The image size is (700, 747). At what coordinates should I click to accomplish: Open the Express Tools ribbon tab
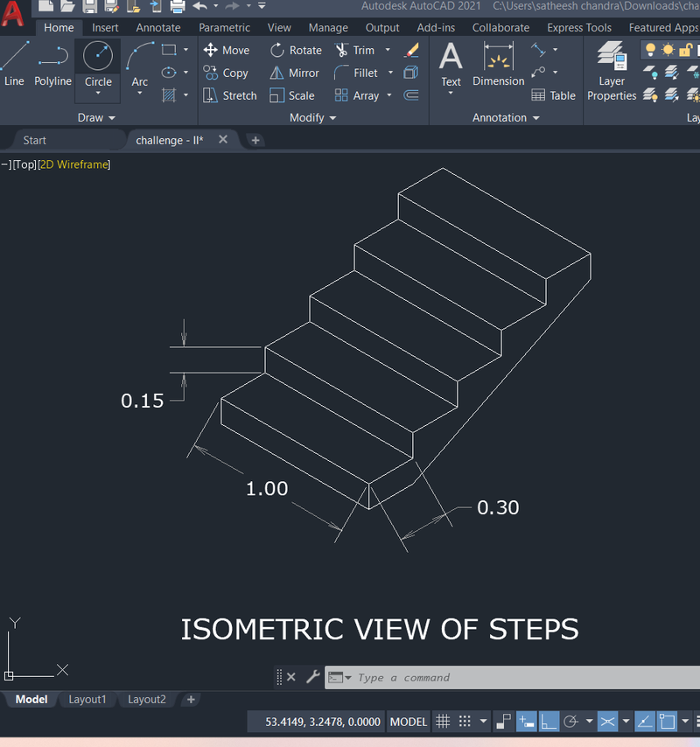[x=579, y=28]
